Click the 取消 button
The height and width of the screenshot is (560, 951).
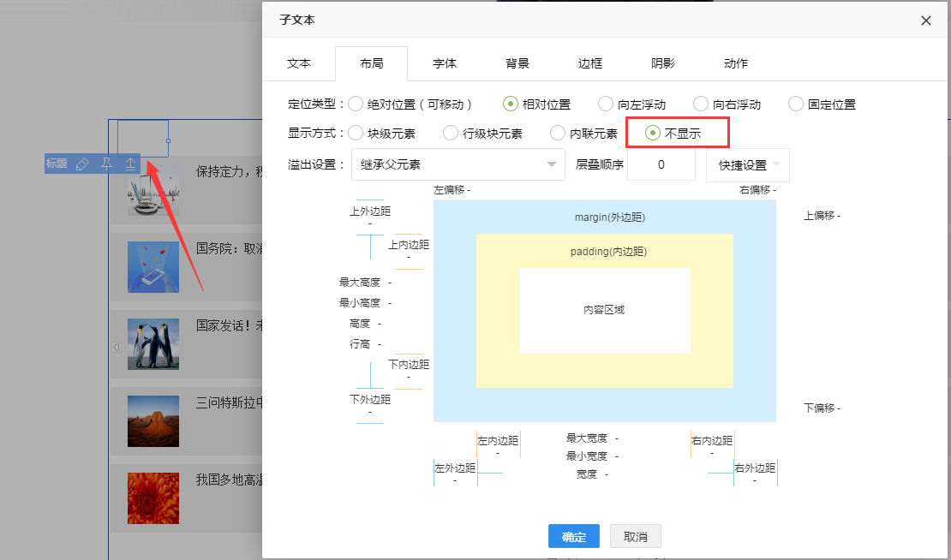coord(635,537)
